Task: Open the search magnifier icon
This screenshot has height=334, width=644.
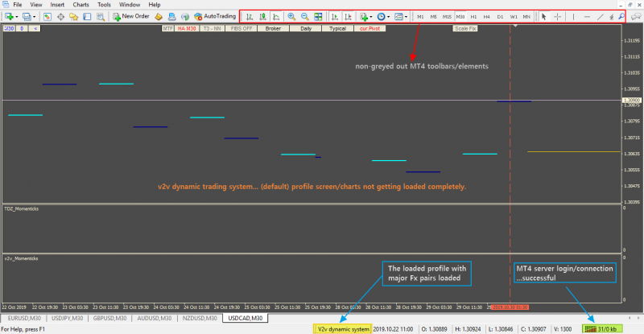Action: coord(621,17)
